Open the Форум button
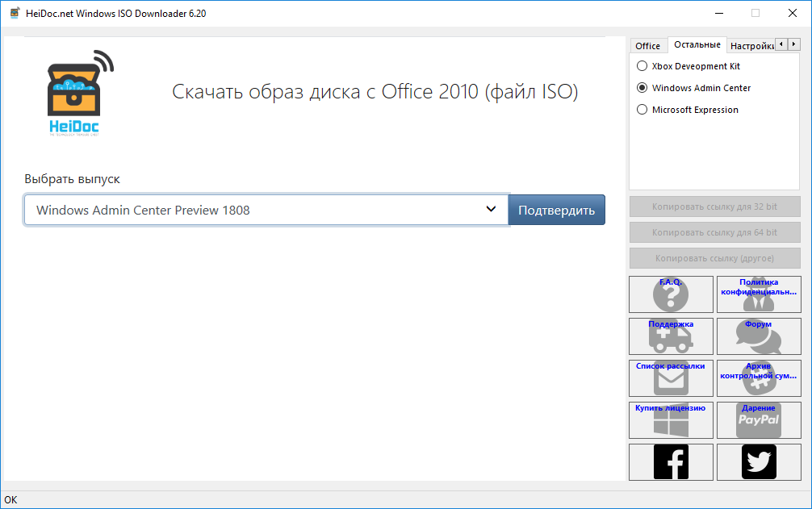 [759, 336]
